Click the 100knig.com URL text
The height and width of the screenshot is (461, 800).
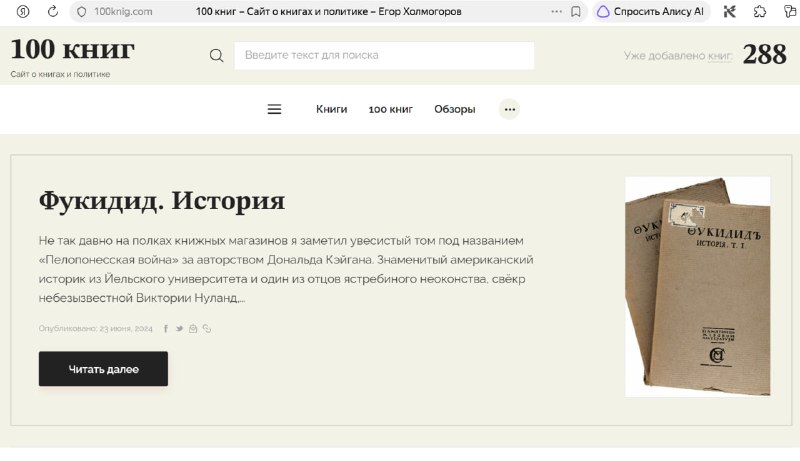123,12
